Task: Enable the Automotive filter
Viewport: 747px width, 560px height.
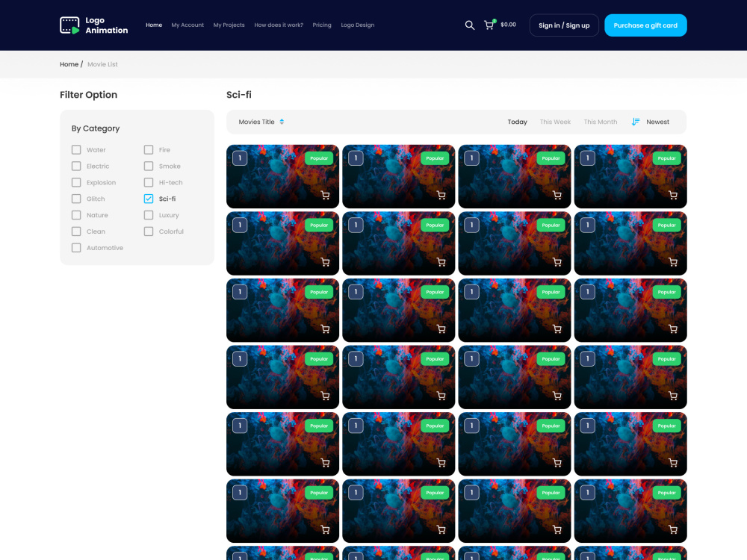Action: pyautogui.click(x=76, y=248)
